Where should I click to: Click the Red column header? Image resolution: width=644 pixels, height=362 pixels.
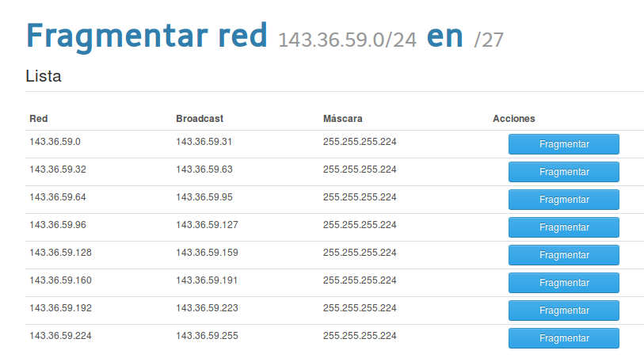39,119
